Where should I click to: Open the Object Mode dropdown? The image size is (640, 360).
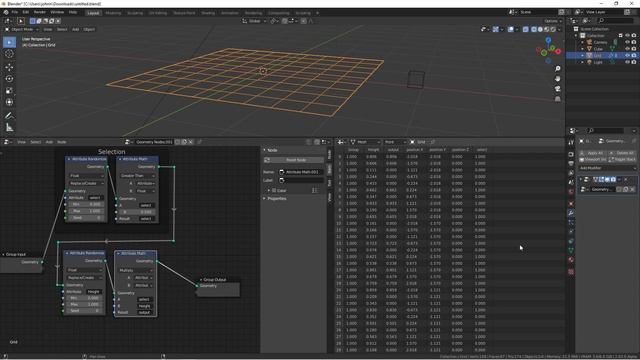tap(22, 29)
